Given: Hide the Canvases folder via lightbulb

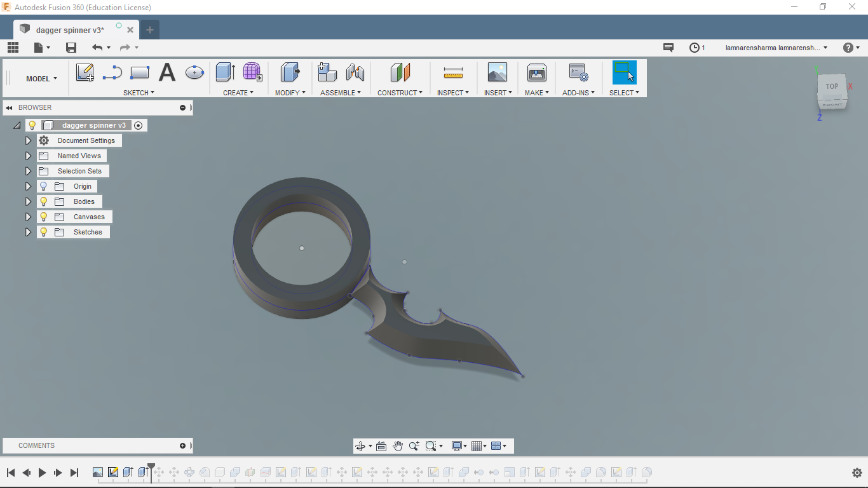Looking at the screenshot, I should pyautogui.click(x=44, y=217).
